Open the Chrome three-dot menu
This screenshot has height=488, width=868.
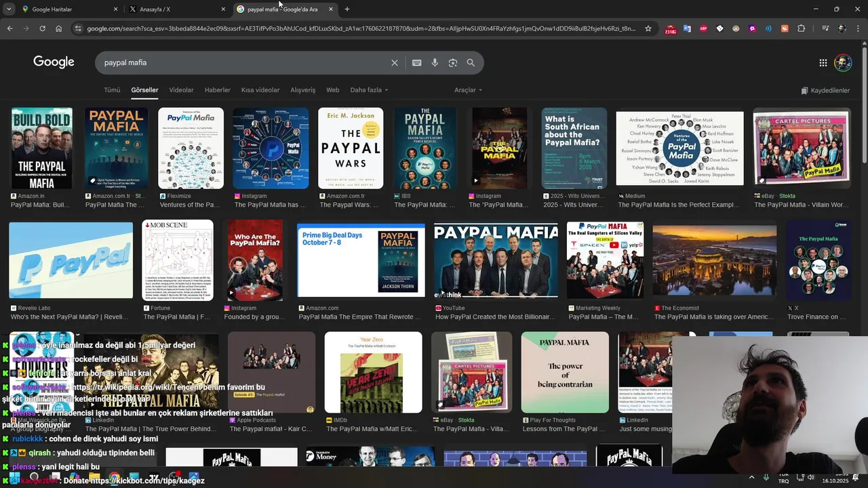[858, 28]
